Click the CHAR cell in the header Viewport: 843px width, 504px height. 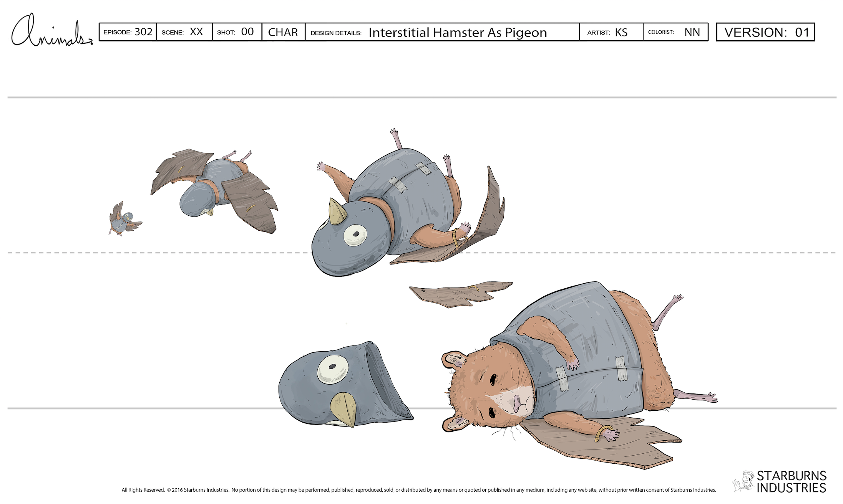[283, 32]
